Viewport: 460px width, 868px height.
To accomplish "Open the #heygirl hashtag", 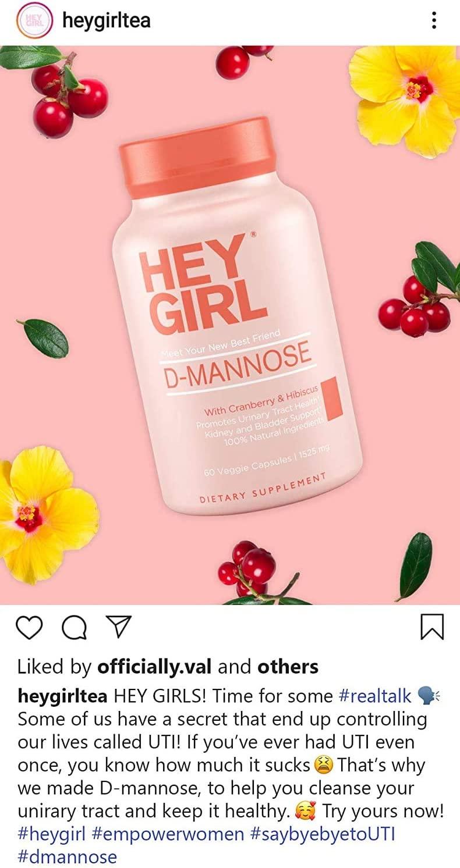I will click(51, 834).
